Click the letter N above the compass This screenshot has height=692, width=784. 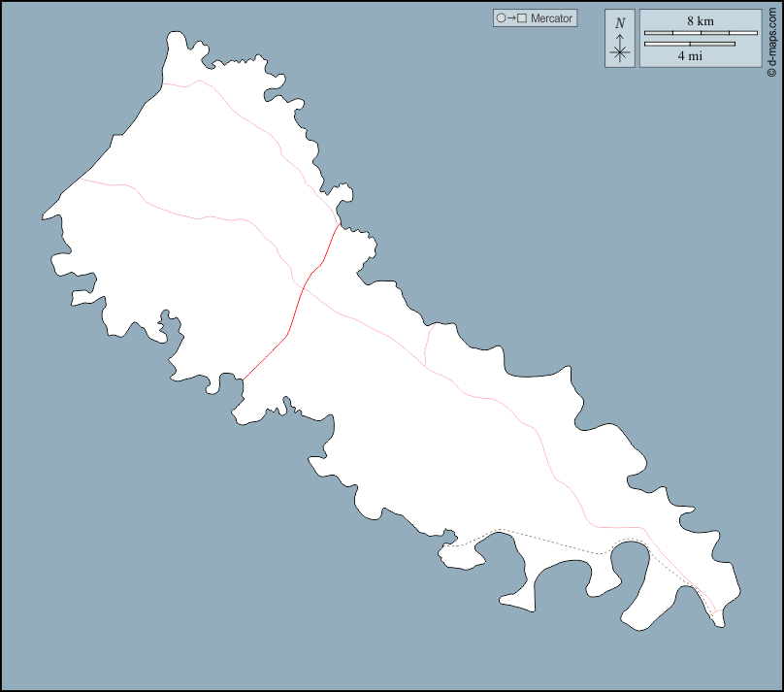[620, 23]
